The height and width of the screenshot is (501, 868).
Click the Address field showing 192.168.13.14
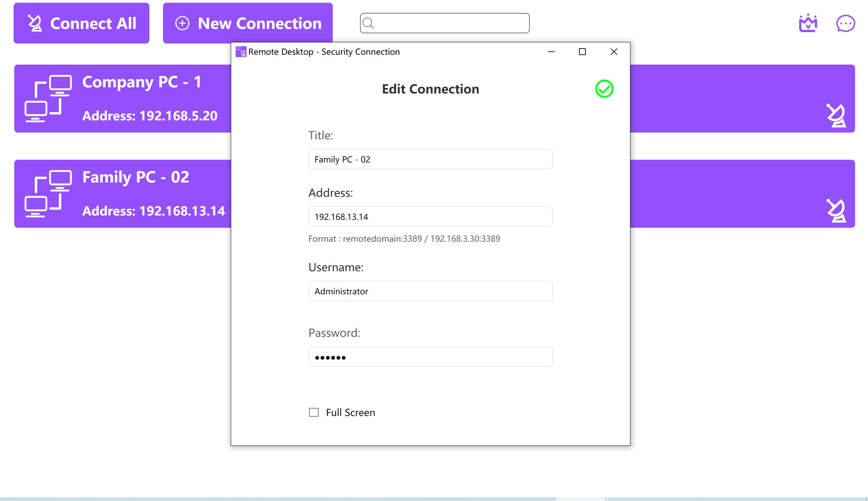click(430, 217)
